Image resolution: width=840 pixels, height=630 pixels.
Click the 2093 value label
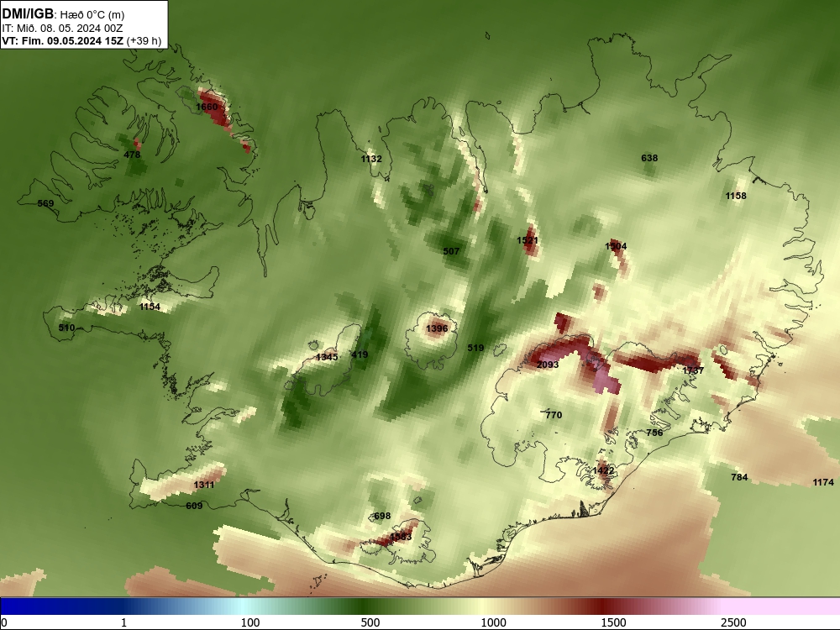548,365
